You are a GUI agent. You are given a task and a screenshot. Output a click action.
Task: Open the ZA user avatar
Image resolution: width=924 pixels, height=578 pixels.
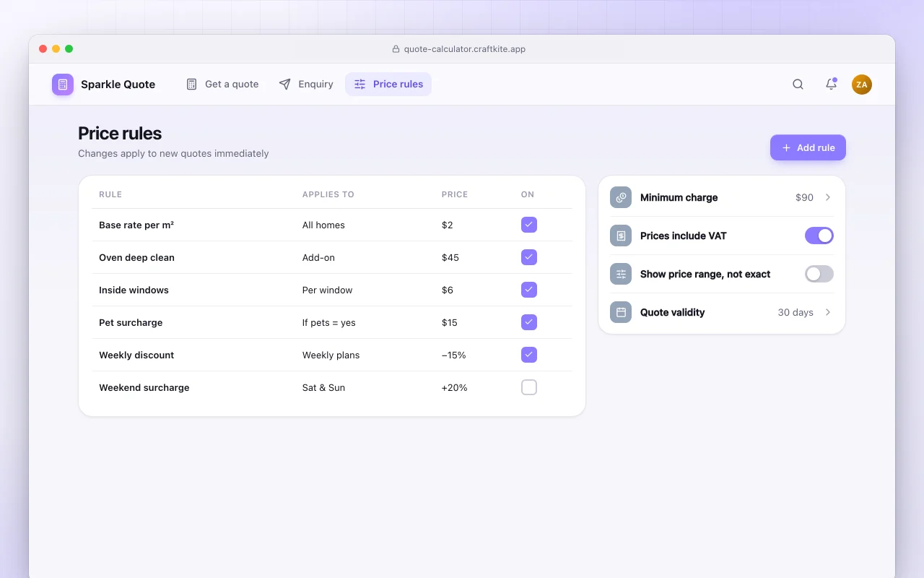click(862, 85)
